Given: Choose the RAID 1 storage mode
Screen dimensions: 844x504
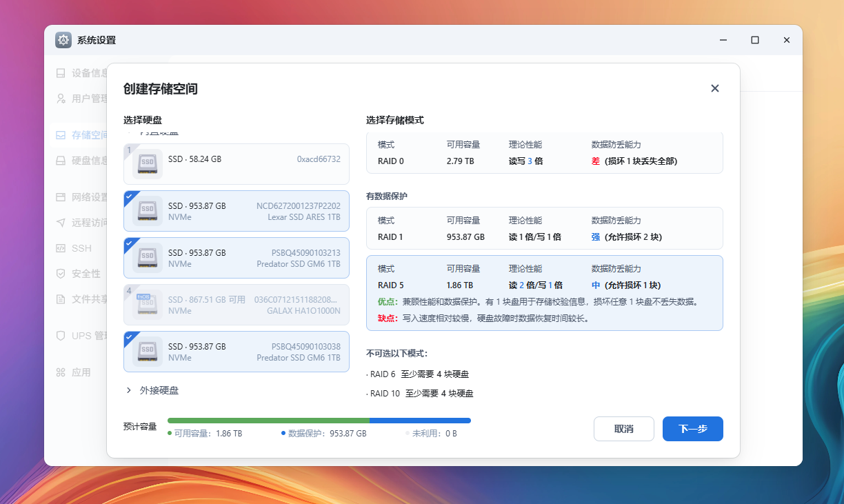Looking at the screenshot, I should pyautogui.click(x=544, y=228).
